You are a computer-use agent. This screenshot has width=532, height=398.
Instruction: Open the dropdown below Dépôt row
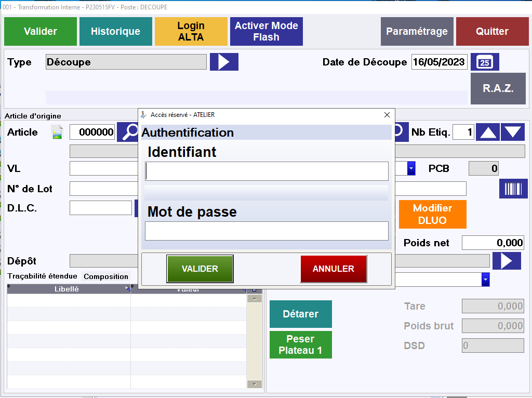[x=485, y=280]
